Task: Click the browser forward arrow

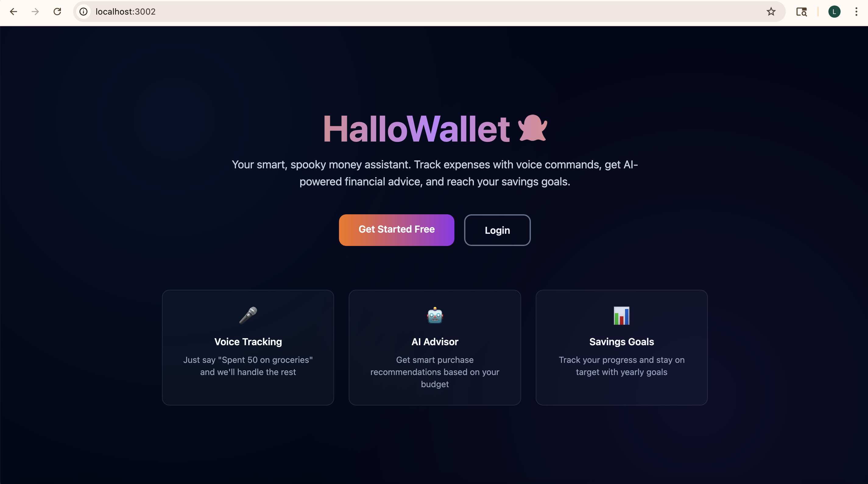Action: pos(35,12)
